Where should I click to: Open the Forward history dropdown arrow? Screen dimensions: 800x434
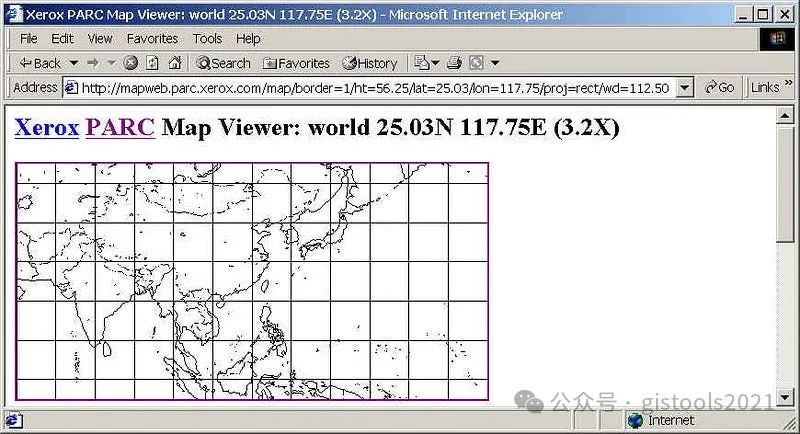pos(112,63)
